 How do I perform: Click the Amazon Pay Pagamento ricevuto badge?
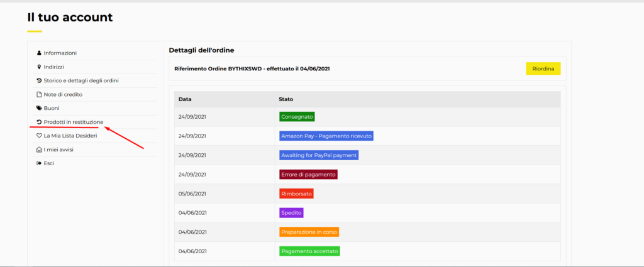(326, 136)
